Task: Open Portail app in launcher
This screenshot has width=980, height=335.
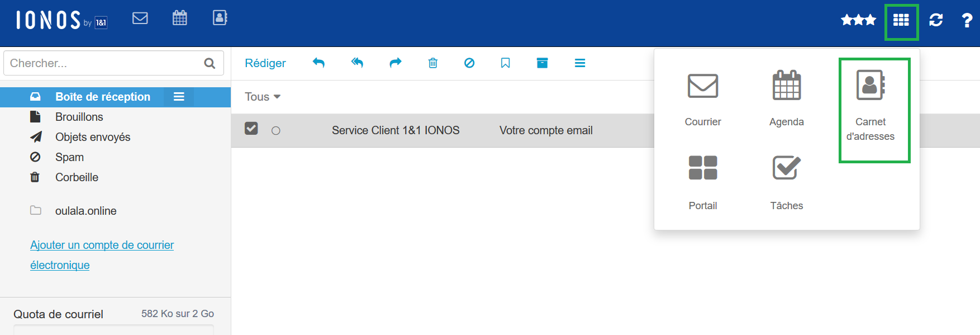Action: click(x=703, y=182)
